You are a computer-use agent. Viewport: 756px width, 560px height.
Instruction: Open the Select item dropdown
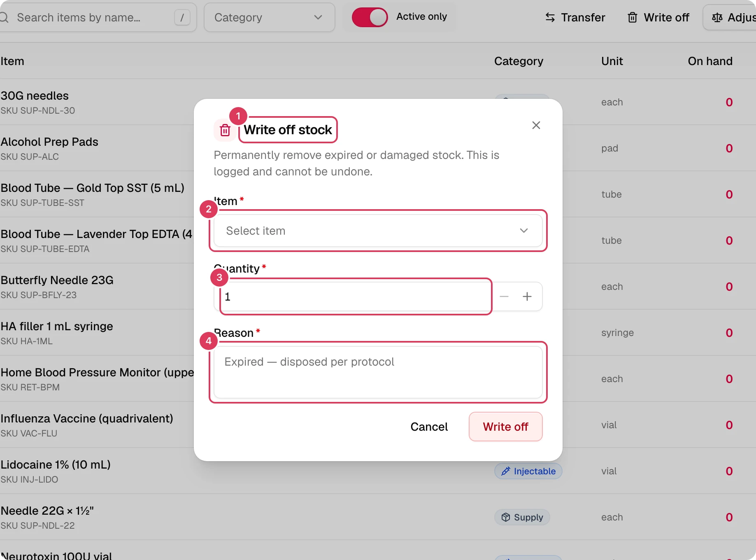(x=378, y=231)
